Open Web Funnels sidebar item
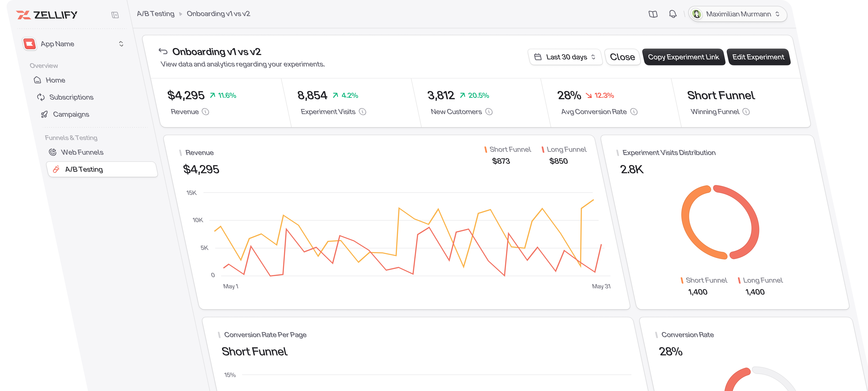 tap(82, 152)
